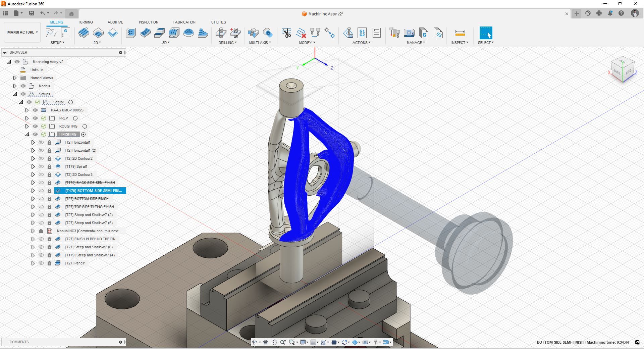This screenshot has height=349, width=644.
Task: Open the Setup Sheet icon
Action: click(377, 33)
